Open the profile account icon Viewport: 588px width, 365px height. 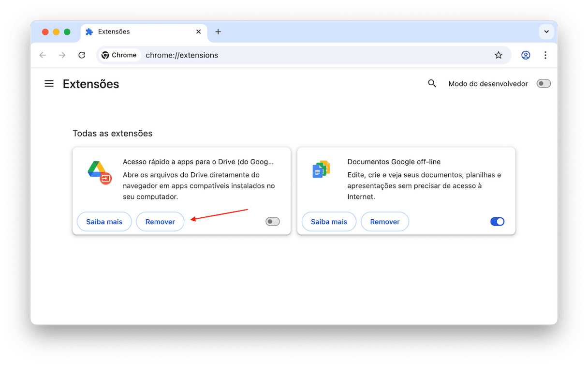(x=526, y=55)
